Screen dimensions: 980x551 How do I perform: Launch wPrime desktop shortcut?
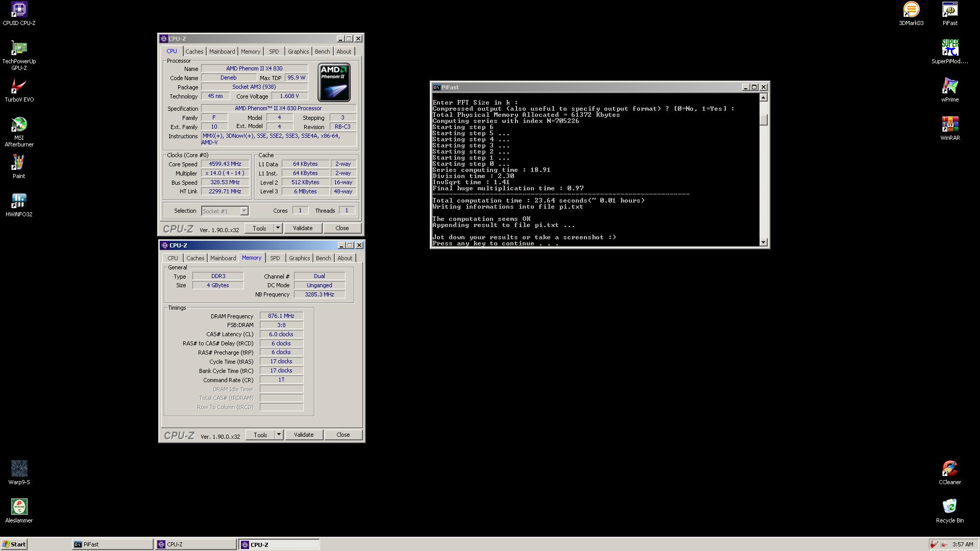point(950,90)
